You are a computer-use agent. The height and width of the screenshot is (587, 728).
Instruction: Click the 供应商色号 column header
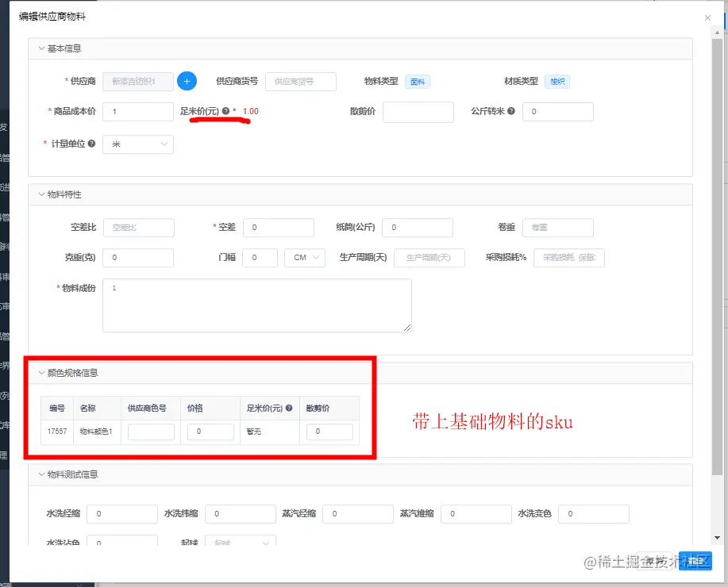[x=150, y=409]
